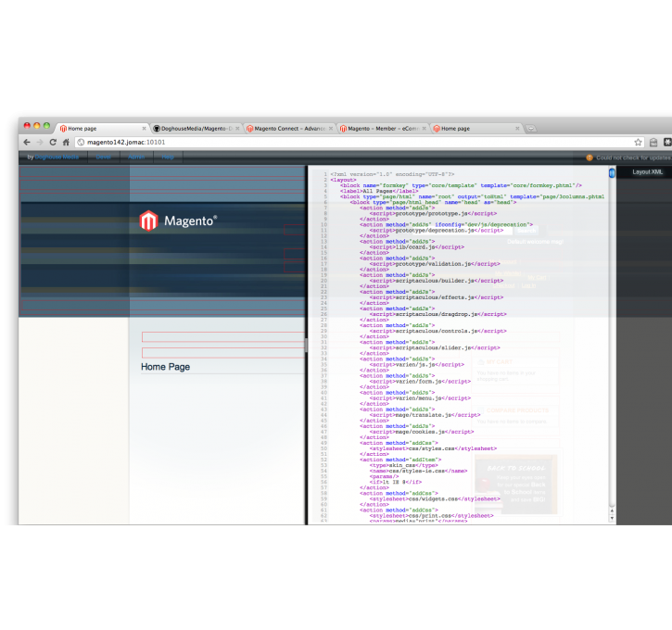Screen dimensions: 672x630
Task: Open the Admin menu in the debug toolbar
Action: (x=136, y=157)
